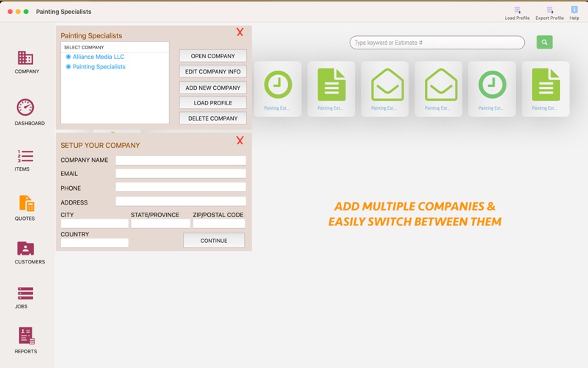Image resolution: width=588 pixels, height=368 pixels.
Task: Open the Customers folder icon
Action: click(x=26, y=249)
